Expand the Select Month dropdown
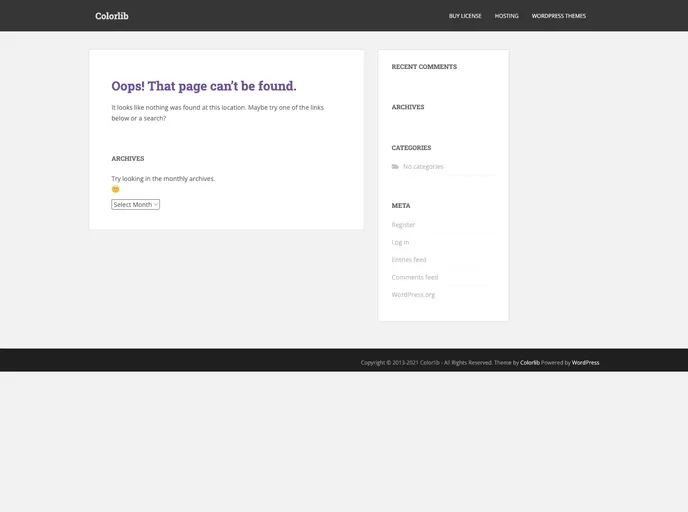 click(135, 204)
